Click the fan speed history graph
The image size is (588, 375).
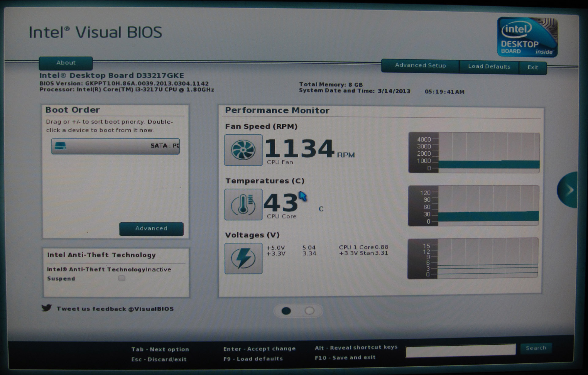(474, 153)
